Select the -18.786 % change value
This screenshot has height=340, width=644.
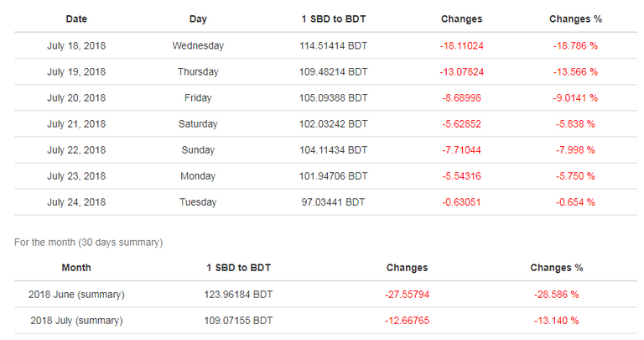[x=575, y=45]
